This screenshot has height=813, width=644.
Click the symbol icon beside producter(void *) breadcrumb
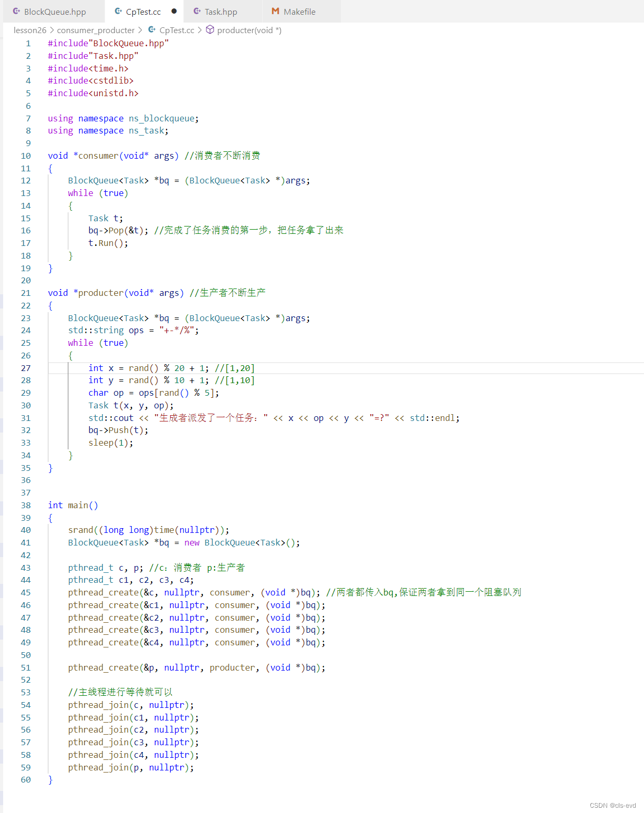coord(210,30)
